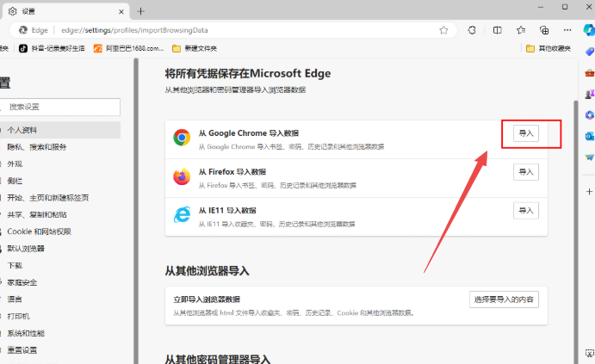
Task: Open 外观 settings section
Action: coord(15,163)
